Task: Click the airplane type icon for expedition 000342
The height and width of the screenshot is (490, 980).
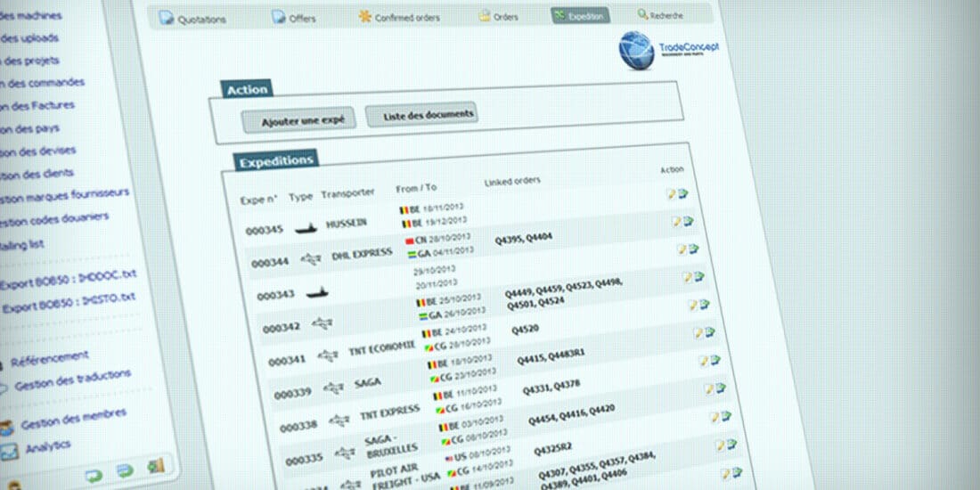Action: (x=323, y=323)
